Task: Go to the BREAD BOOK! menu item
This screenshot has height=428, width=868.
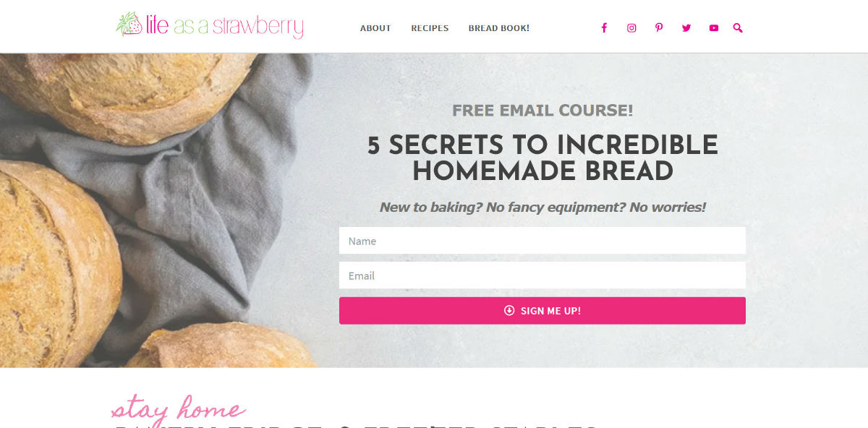Action: point(499,28)
